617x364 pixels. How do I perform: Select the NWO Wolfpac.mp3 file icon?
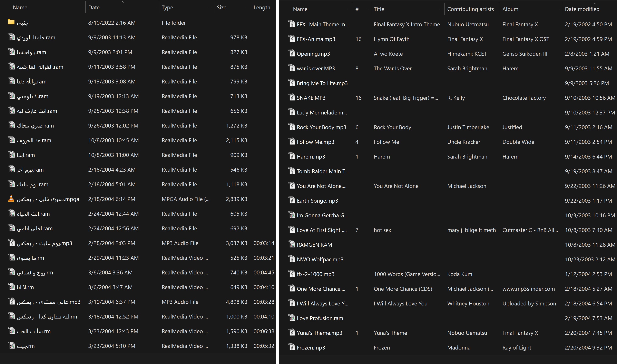click(291, 259)
